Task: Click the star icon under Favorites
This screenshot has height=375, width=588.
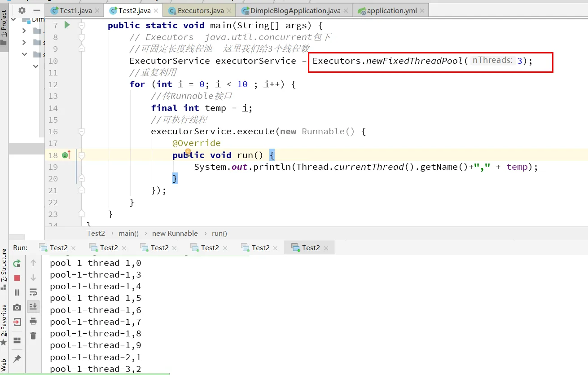Action: coord(4,343)
